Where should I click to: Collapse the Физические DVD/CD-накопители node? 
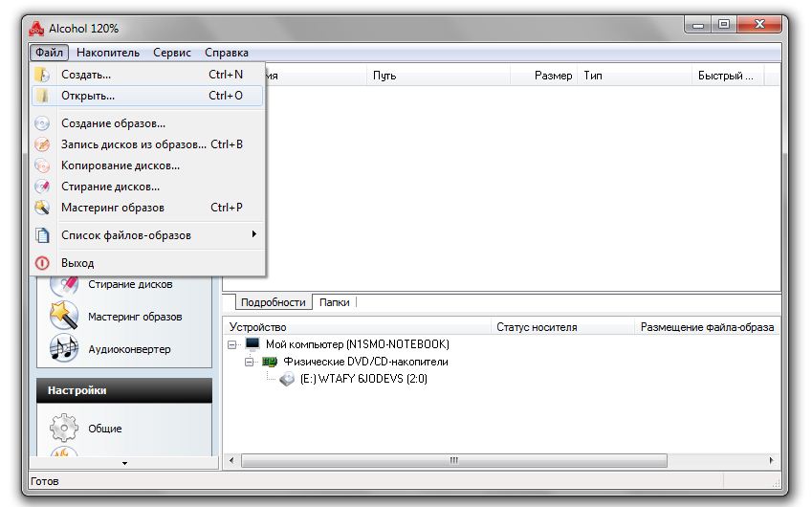[x=249, y=362]
